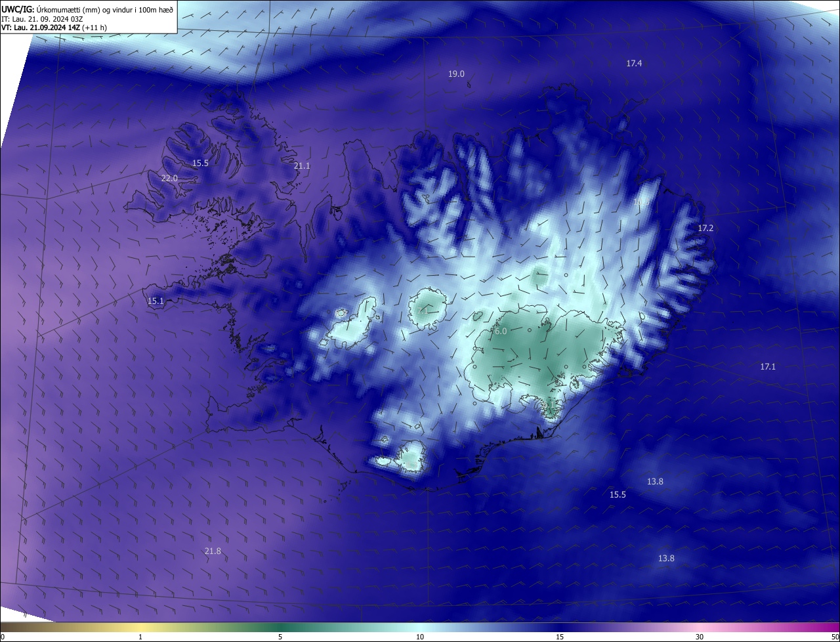Click the colorbar tick label 5
Image resolution: width=840 pixels, height=642 pixels.
[280, 637]
